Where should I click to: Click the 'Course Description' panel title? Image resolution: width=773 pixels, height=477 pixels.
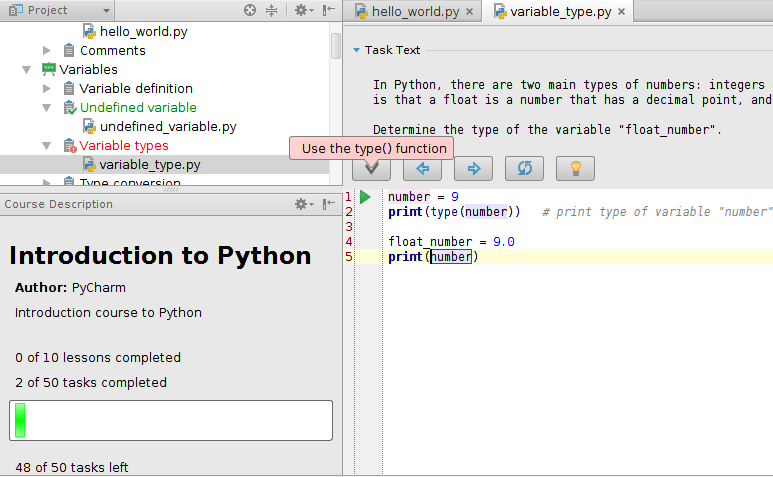coord(59,204)
